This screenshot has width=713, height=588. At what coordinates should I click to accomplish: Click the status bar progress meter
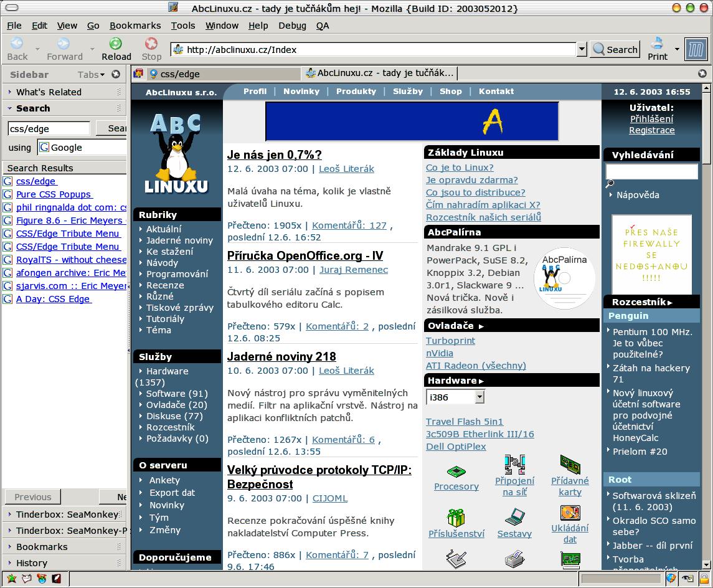[x=621, y=579]
